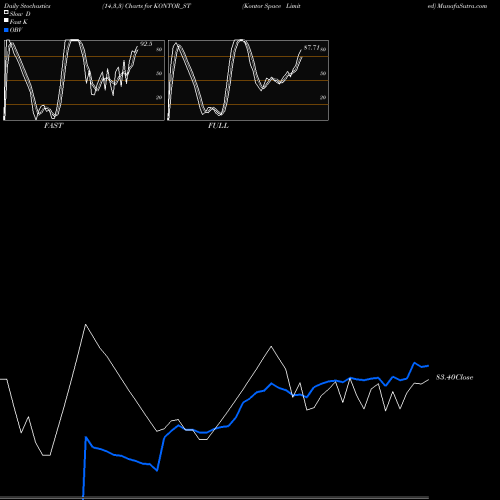Click the 92.5 value in FAST chart
This screenshot has width=500, height=500.
[x=146, y=44]
